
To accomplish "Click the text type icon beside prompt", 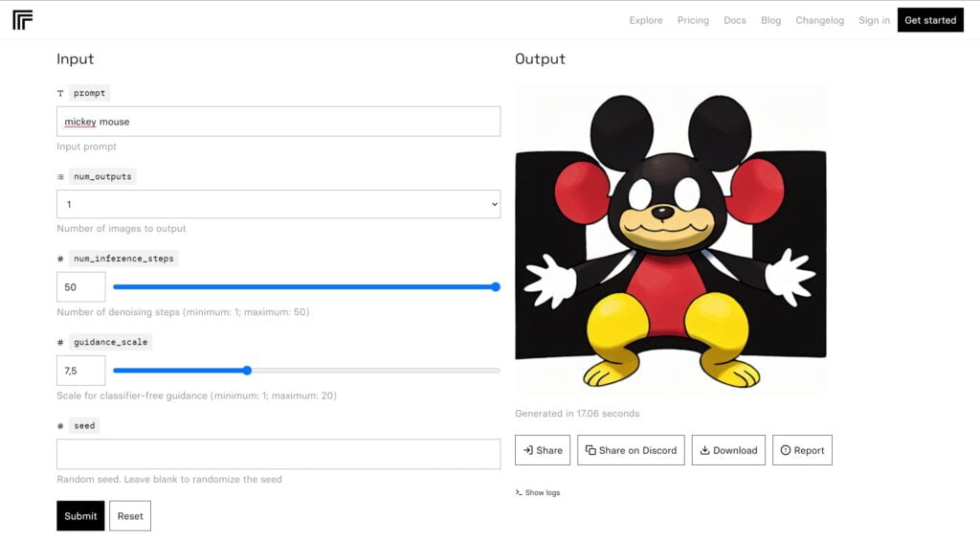I will click(60, 93).
